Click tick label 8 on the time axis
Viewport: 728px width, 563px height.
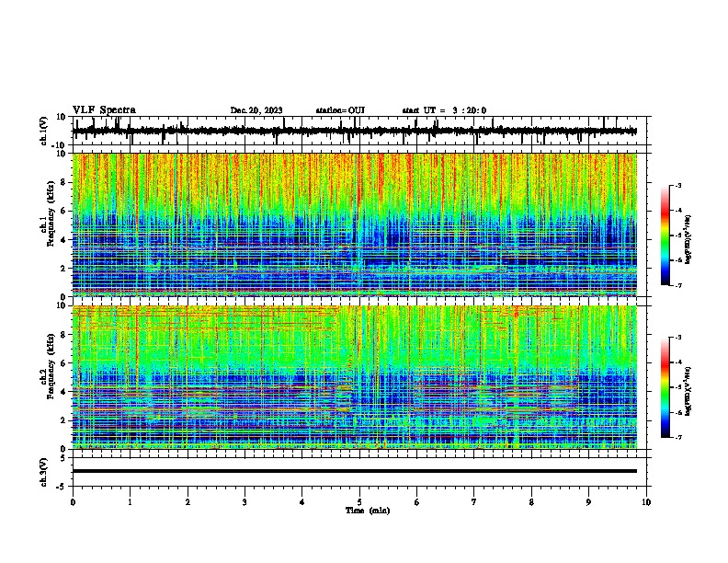(x=531, y=502)
